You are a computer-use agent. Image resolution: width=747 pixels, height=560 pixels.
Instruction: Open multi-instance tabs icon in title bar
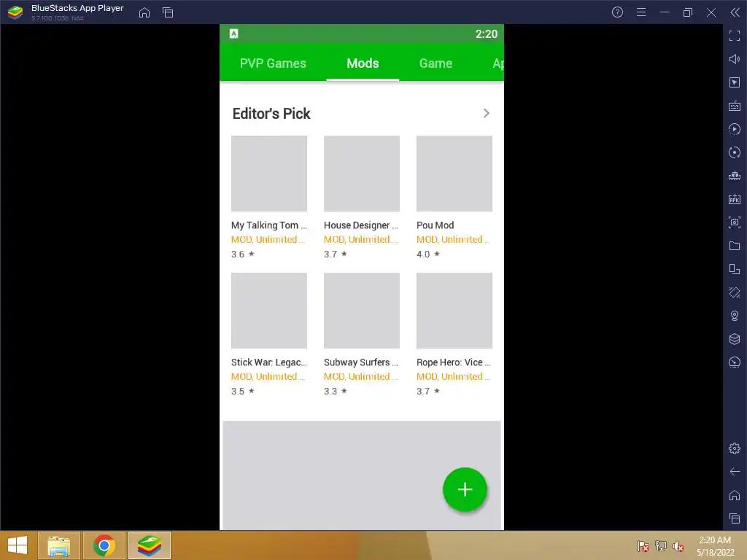[x=168, y=12]
